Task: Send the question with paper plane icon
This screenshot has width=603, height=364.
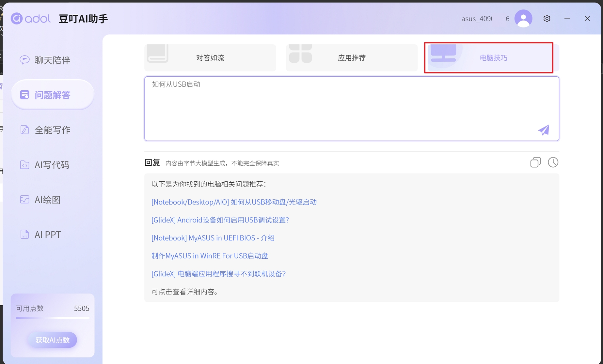Action: click(x=544, y=130)
